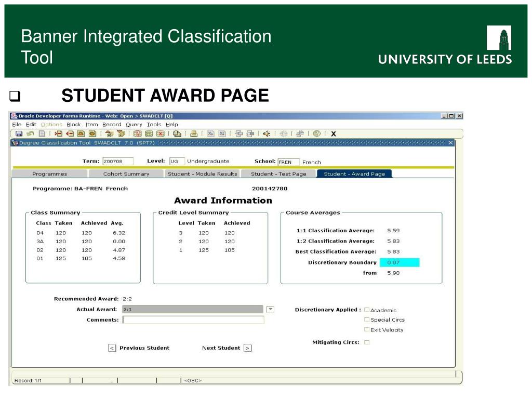The image size is (532, 399).
Task: Click the Rollback icon in the toolbar
Action: pyautogui.click(x=30, y=134)
